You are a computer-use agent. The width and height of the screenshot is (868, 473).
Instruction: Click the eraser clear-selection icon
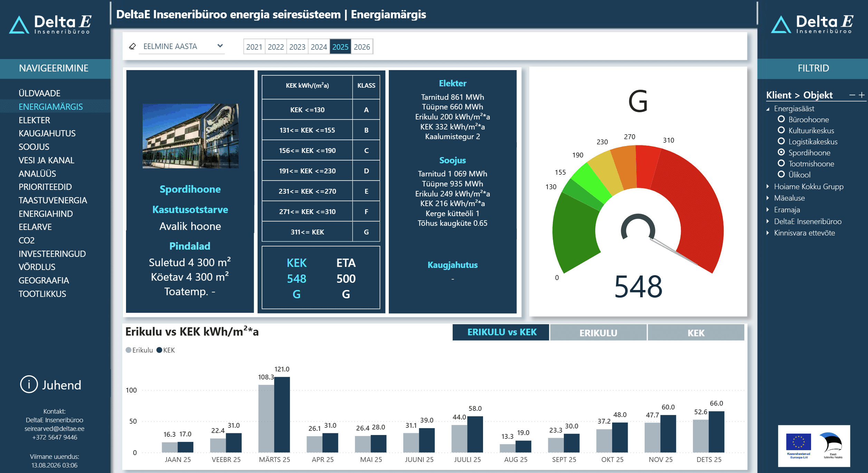[x=132, y=46]
